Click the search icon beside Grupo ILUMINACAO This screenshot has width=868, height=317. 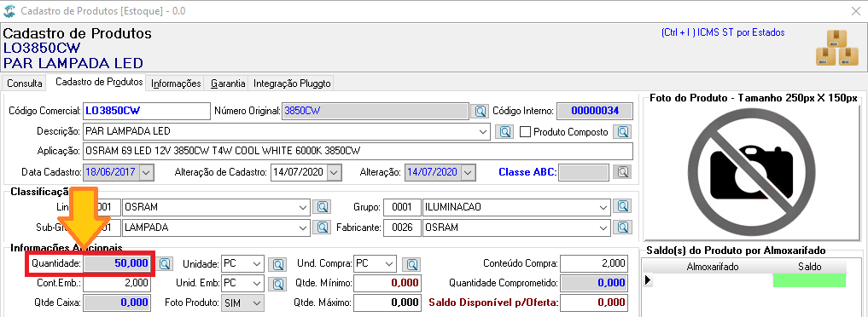(x=623, y=207)
